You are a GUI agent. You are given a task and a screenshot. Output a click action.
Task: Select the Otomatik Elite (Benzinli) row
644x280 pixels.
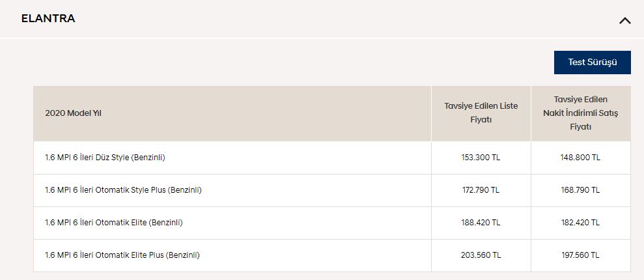coord(332,223)
